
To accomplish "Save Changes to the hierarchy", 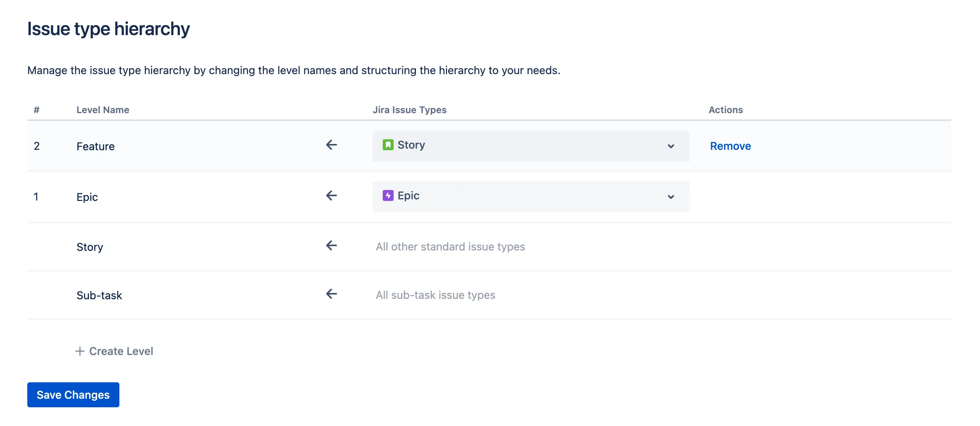I will point(73,395).
